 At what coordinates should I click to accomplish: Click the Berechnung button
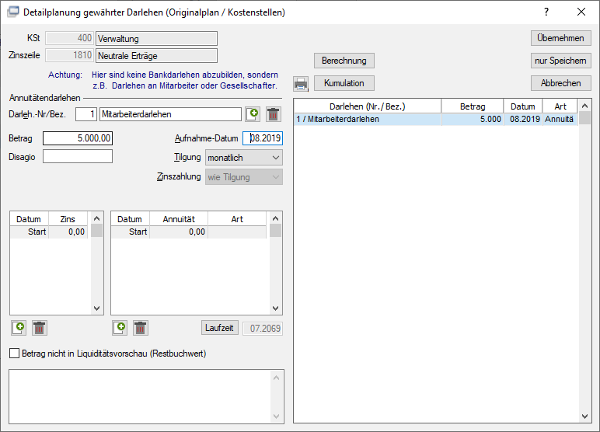coord(344,60)
